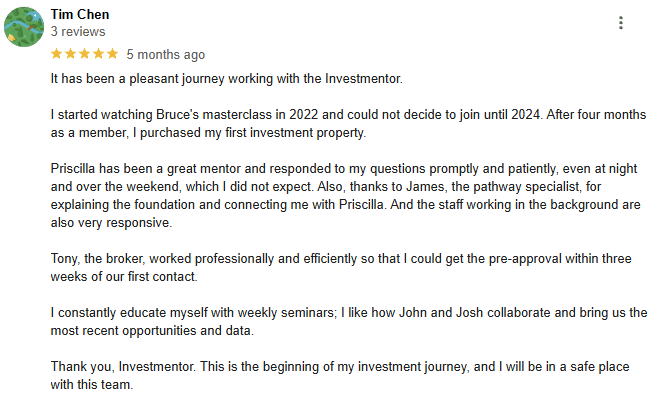This screenshot has width=669, height=401.
Task: Click the first star of the rating
Action: click(56, 54)
